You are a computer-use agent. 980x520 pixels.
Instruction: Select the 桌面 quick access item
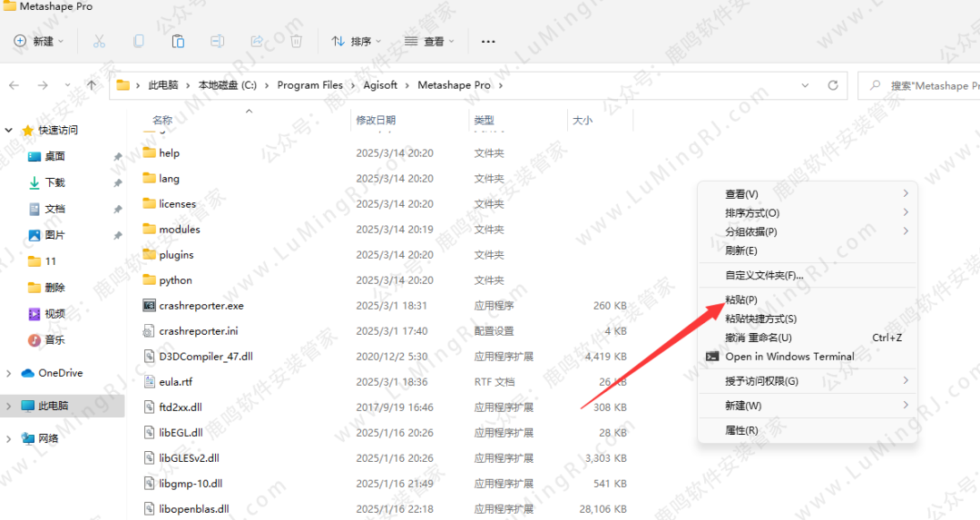click(54, 156)
